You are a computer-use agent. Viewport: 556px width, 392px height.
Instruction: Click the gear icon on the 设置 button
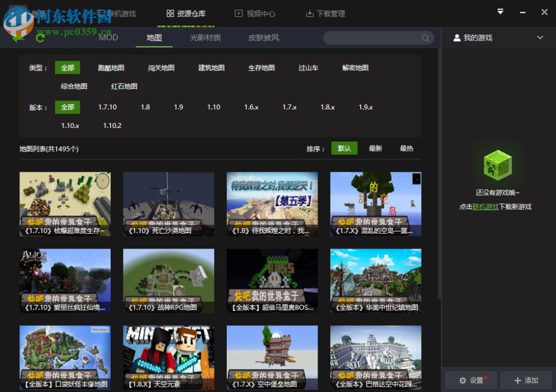pos(463,380)
